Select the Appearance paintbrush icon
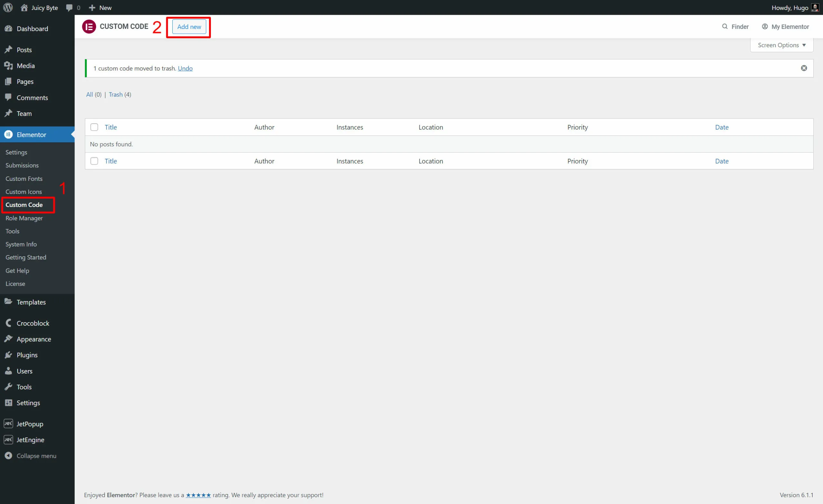823x504 pixels. 8,339
